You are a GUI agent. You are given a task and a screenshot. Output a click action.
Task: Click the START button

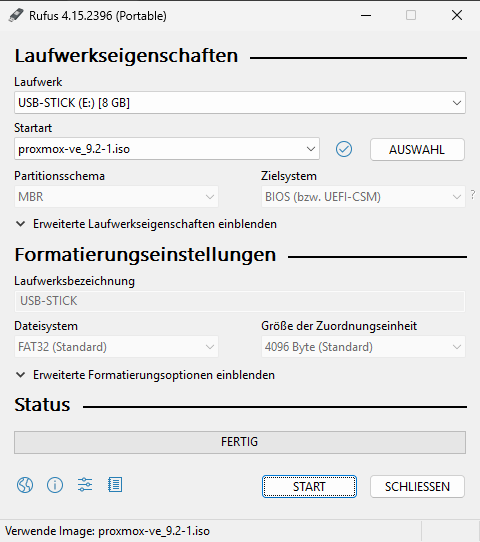309,487
